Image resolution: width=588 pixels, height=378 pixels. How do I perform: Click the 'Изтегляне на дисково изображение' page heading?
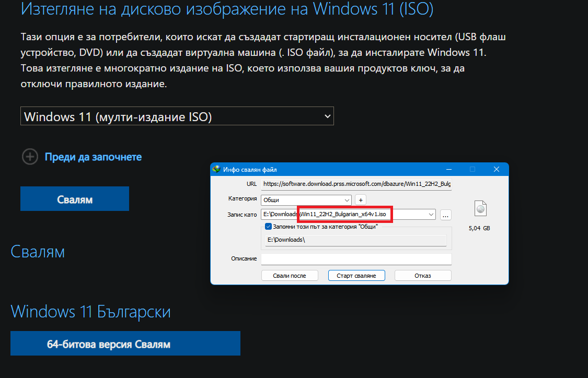227,9
